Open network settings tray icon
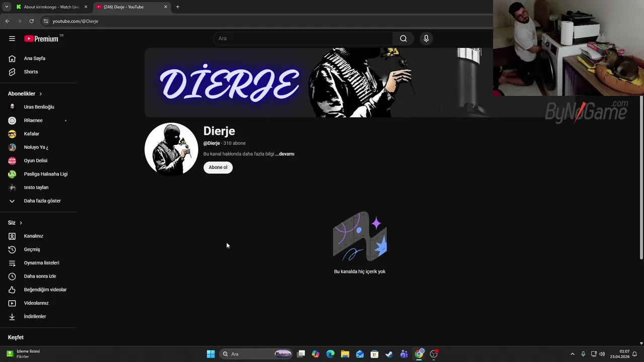644x362 pixels. 594,354
